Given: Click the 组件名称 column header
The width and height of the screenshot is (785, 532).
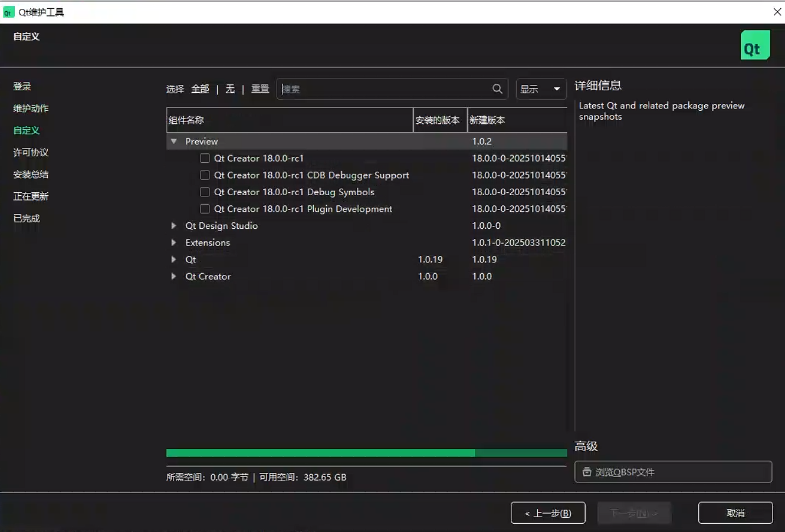Looking at the screenshot, I should click(x=290, y=120).
